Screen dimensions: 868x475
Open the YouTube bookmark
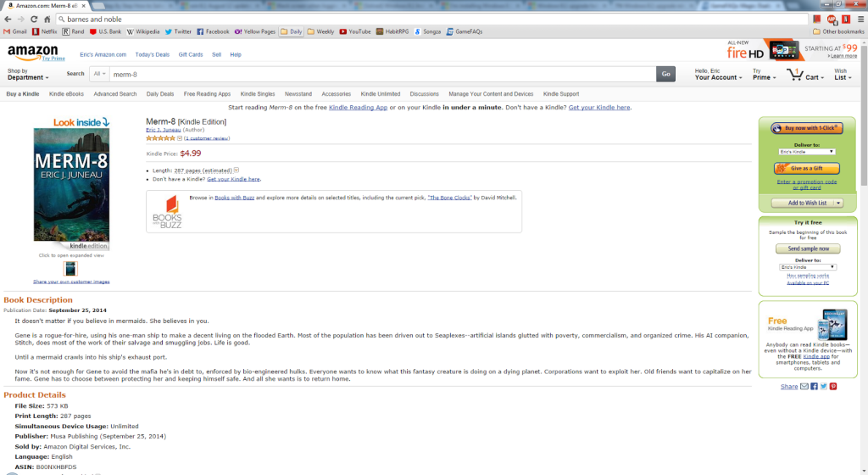(x=355, y=31)
